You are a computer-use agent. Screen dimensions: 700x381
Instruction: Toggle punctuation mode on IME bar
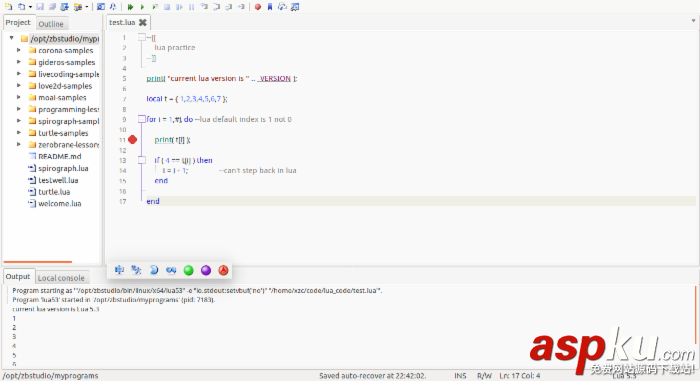click(136, 270)
